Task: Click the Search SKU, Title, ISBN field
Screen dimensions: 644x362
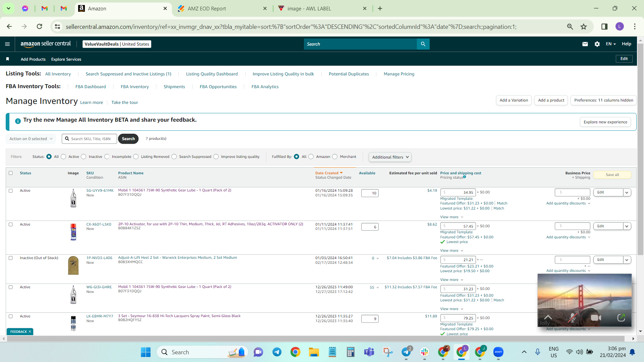Action: [89, 139]
